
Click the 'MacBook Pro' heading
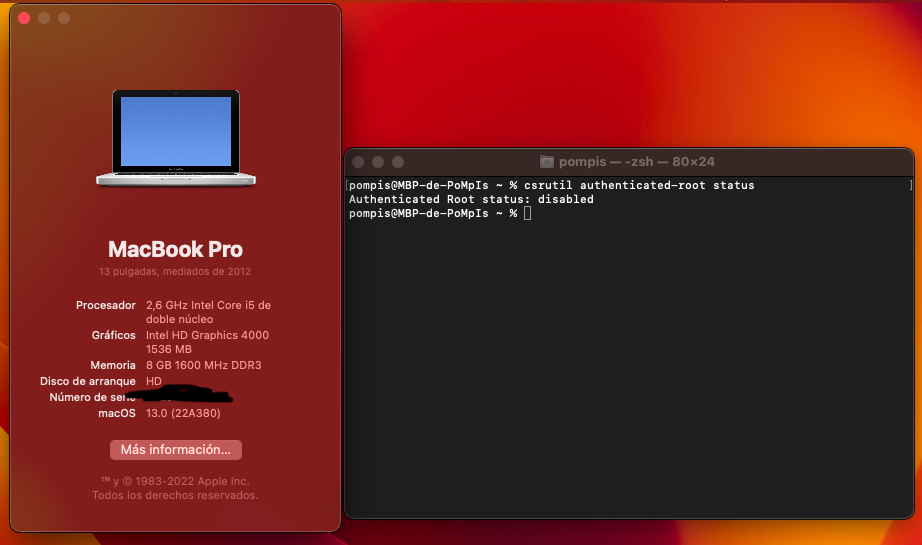click(175, 249)
